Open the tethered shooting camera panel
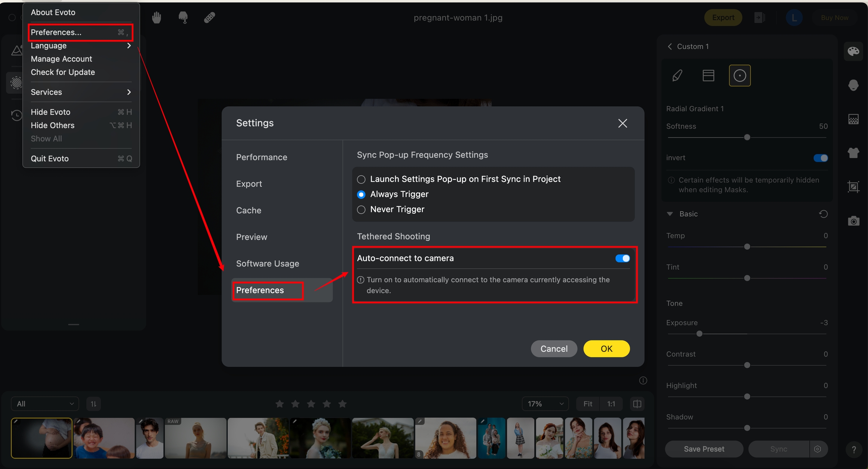Viewport: 868px width, 469px height. 853,221
